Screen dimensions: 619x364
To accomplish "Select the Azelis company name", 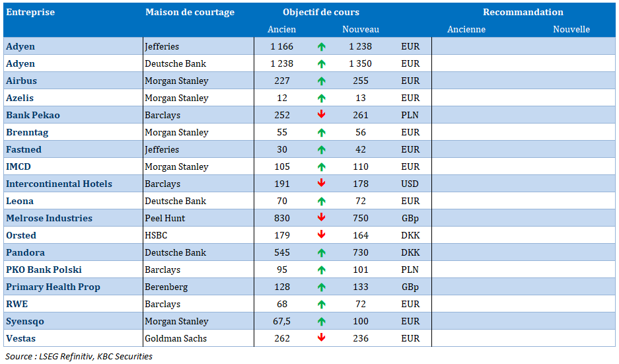I will (20, 98).
